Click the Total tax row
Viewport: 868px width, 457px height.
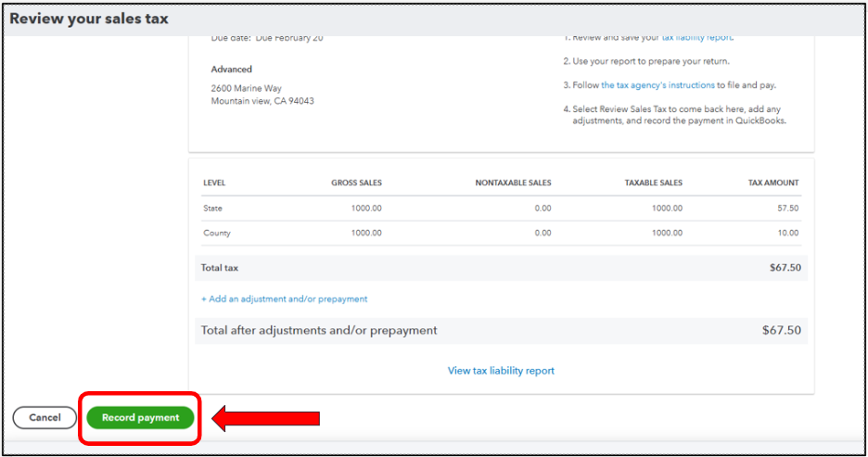pyautogui.click(x=501, y=268)
